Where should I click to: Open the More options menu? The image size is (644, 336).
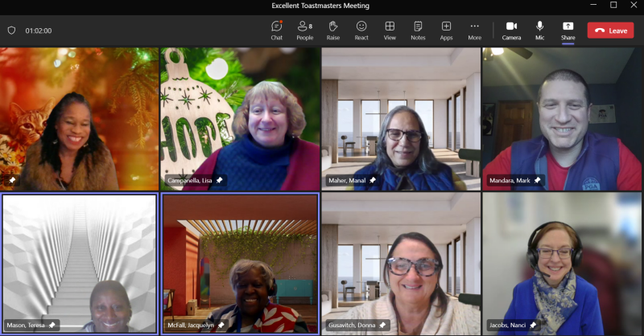pos(474,31)
